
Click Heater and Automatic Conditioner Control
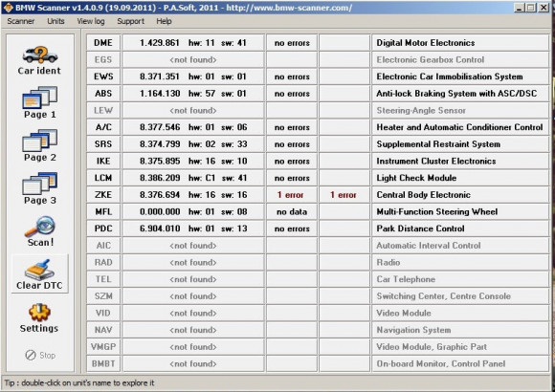point(459,127)
